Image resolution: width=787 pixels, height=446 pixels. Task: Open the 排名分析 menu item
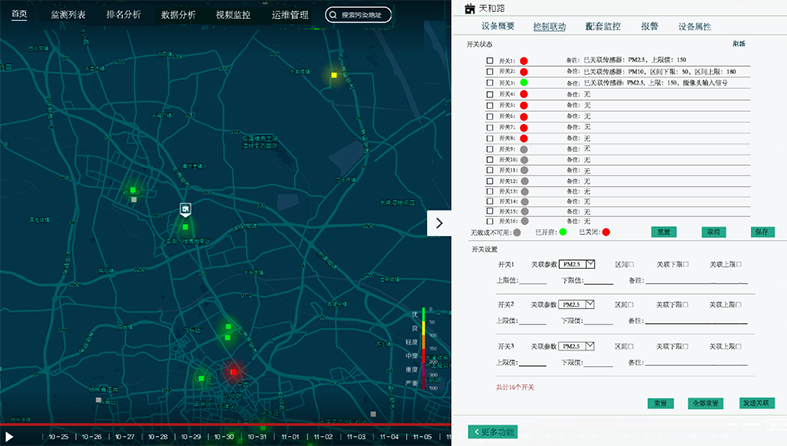point(123,15)
